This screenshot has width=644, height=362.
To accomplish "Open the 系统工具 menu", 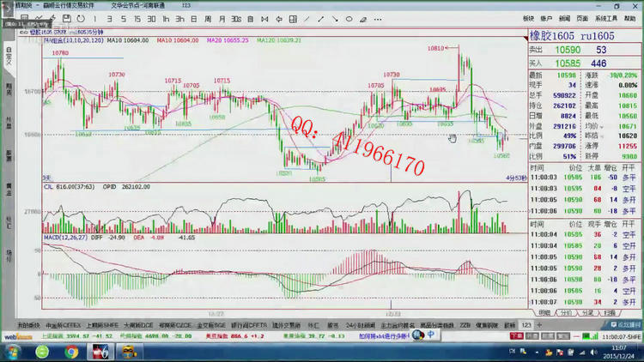I will 606,19.
